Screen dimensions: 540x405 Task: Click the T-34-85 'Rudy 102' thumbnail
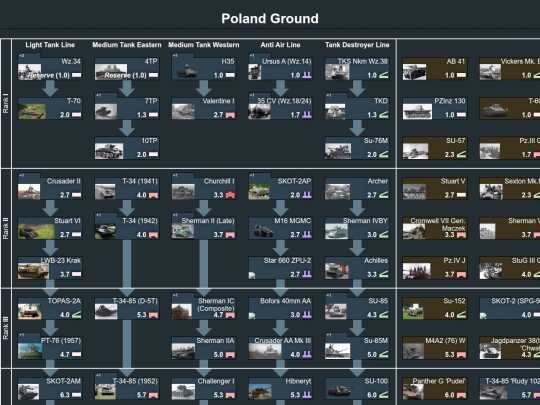pyautogui.click(x=493, y=392)
